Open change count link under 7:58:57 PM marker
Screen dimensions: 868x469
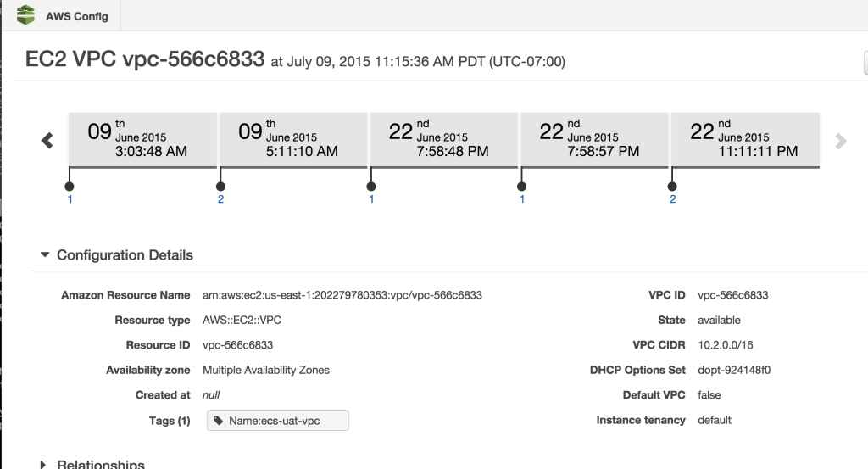point(522,199)
